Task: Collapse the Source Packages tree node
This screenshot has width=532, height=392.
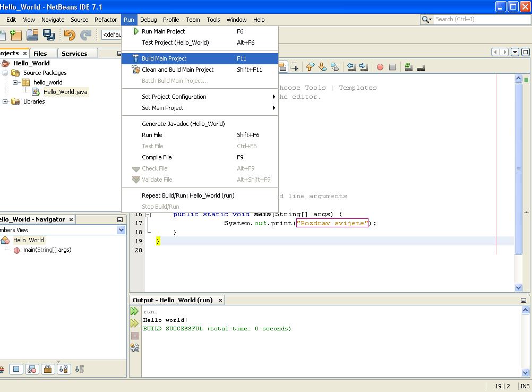Action: (5, 73)
